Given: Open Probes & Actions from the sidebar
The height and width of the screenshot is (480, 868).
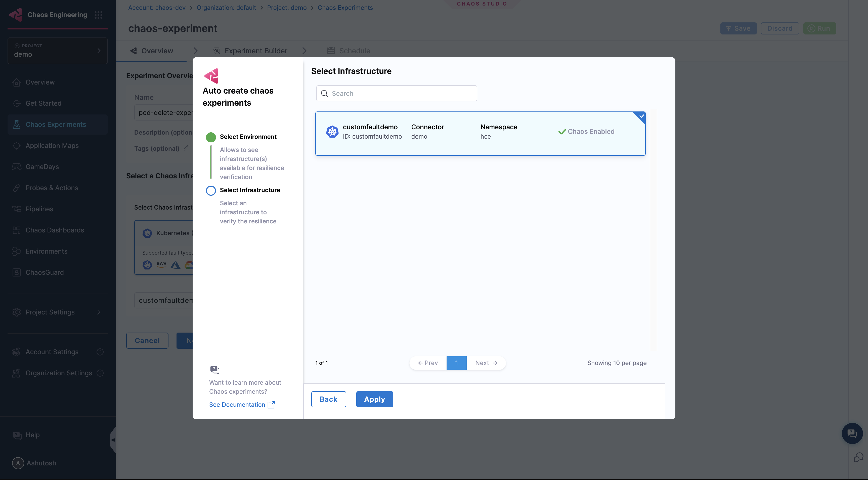Looking at the screenshot, I should (52, 188).
